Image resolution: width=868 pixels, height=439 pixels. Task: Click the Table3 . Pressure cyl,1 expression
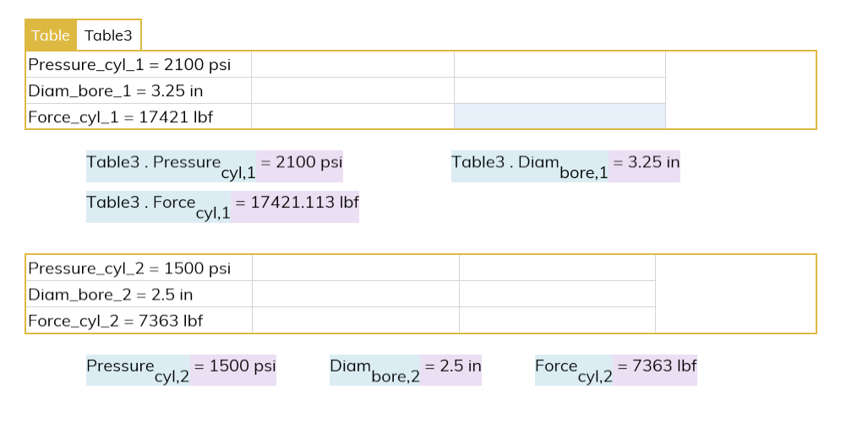pos(171,166)
